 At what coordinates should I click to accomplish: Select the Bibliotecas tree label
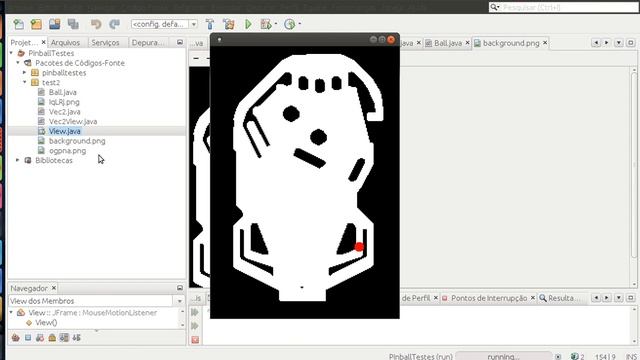(x=53, y=160)
